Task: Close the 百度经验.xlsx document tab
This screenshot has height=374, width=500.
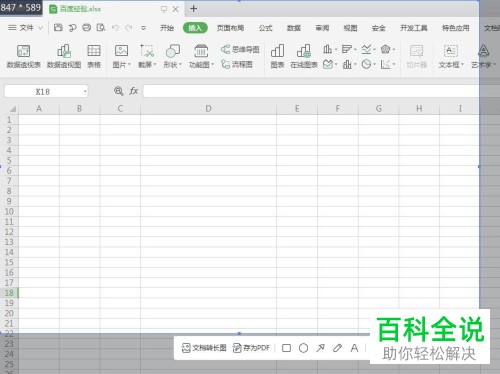Action: [x=175, y=9]
